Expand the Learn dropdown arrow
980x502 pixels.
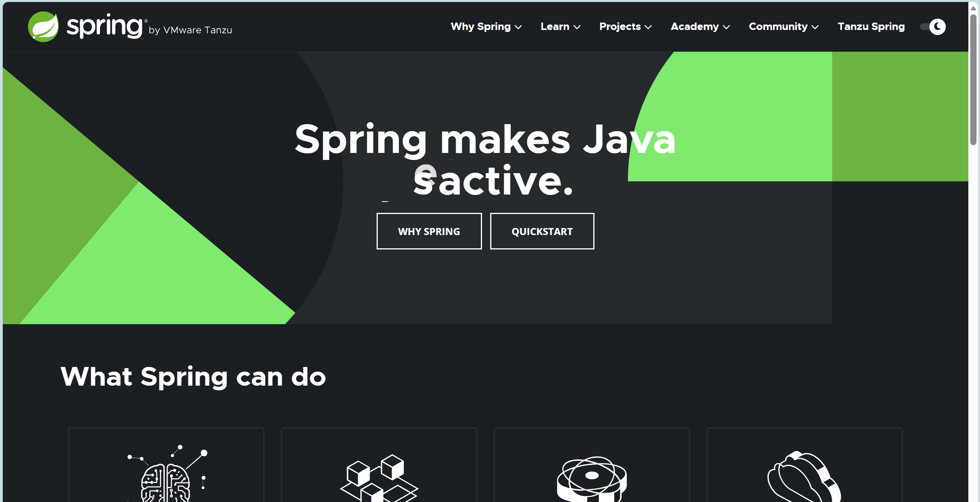[577, 27]
